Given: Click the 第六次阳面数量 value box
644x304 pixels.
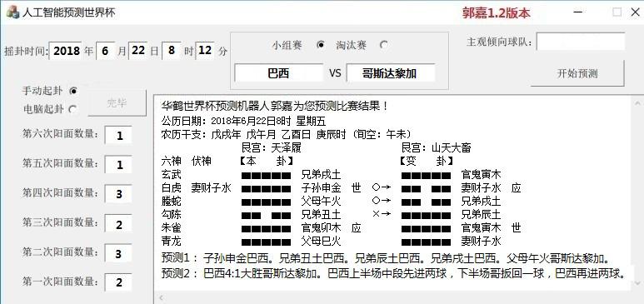Looking at the screenshot, I should (118, 136).
